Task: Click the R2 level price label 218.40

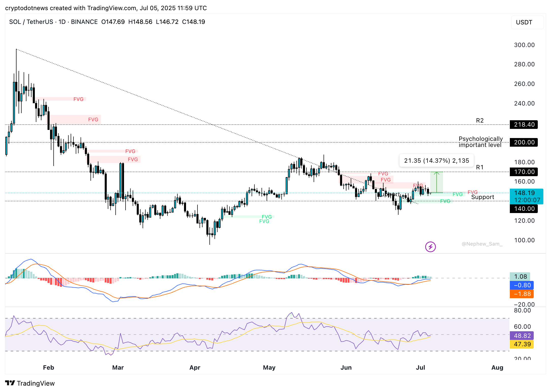Action: click(524, 125)
